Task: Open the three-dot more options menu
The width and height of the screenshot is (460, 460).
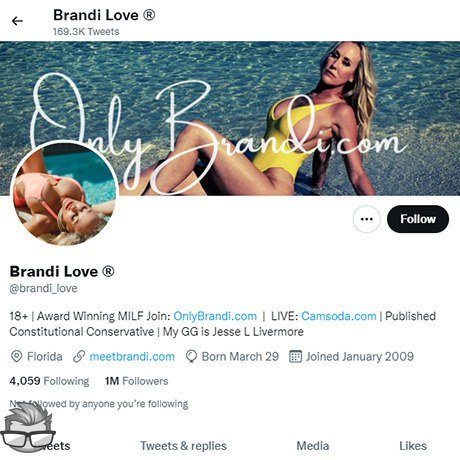Action: (x=367, y=219)
